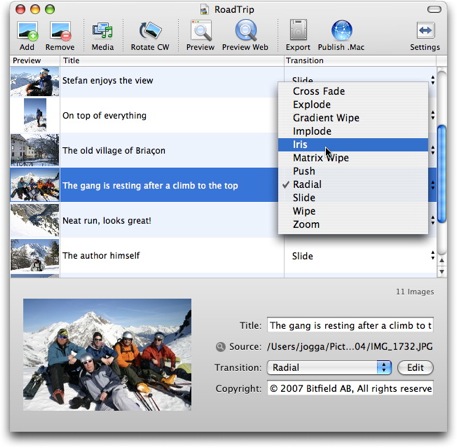The width and height of the screenshot is (457, 448).
Task: Click into the Copyright text field
Action: [x=350, y=389]
